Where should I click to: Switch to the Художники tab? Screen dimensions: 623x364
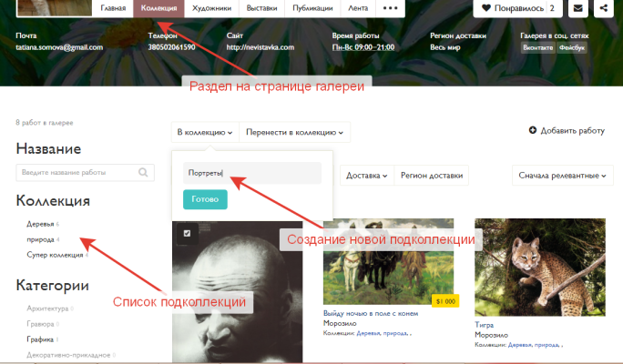pos(209,8)
